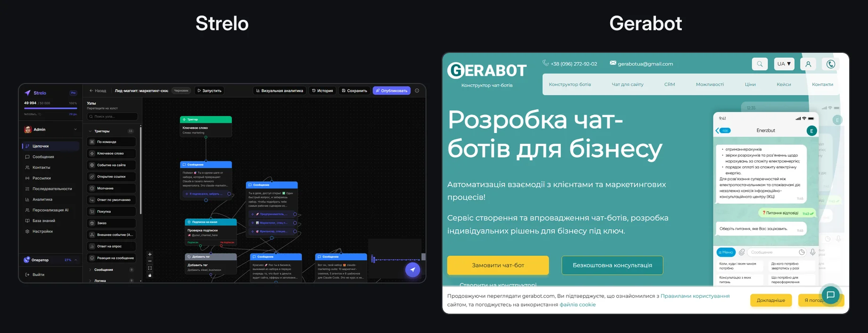868x333 pixels.
Task: Click the Замовити чат-бот yellow button
Action: (498, 265)
